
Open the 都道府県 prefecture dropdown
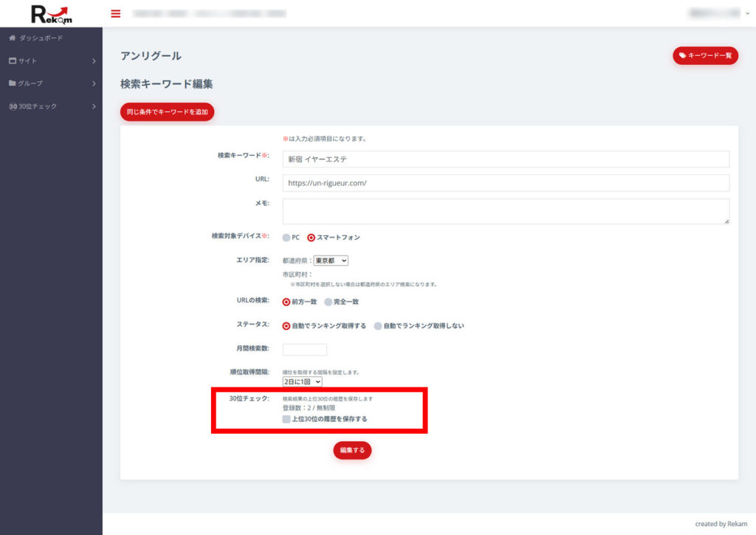click(x=330, y=260)
